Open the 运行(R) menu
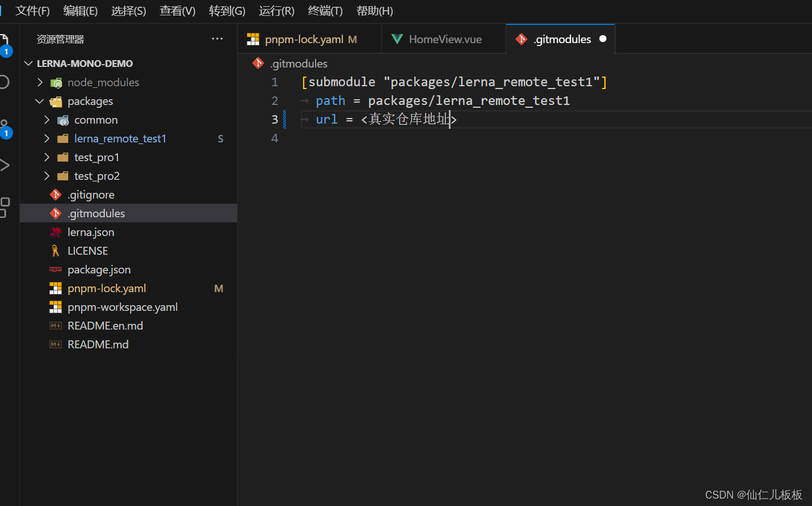Viewport: 812px width, 506px height. pyautogui.click(x=277, y=11)
